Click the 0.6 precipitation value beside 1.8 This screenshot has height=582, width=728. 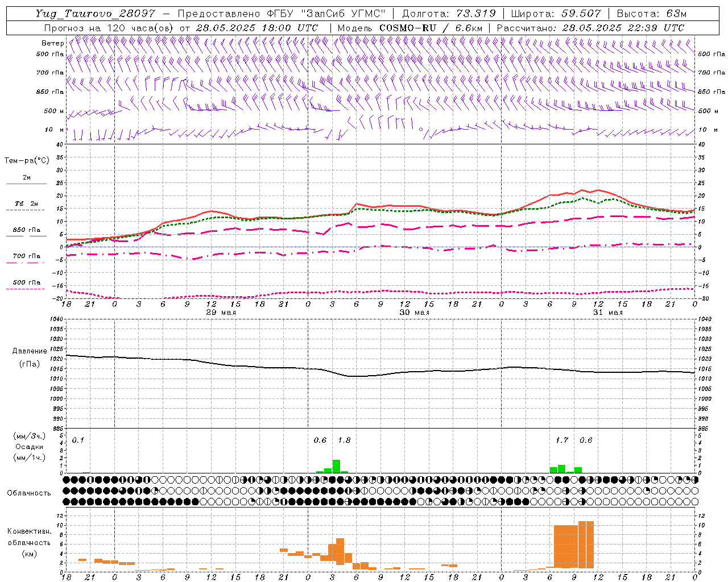(320, 440)
